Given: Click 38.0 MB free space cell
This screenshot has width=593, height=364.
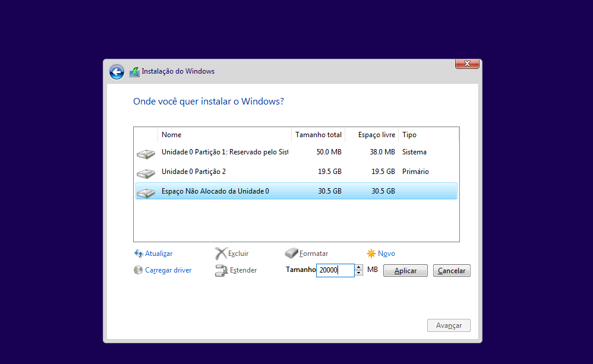Looking at the screenshot, I should 382,152.
